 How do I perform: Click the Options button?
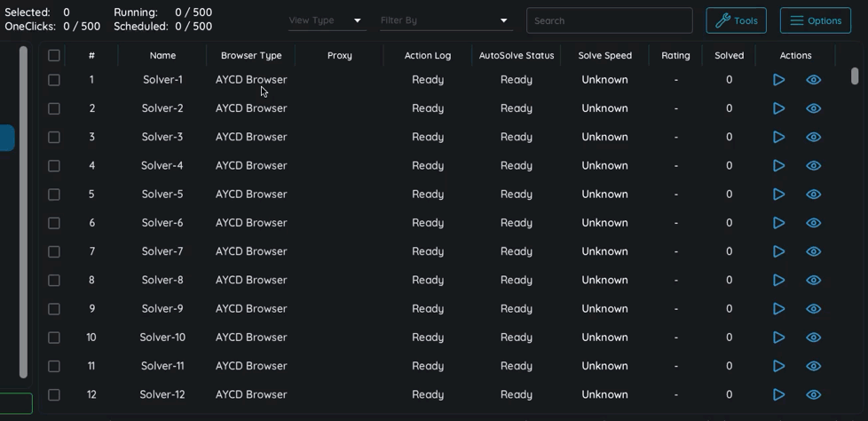[x=815, y=20]
